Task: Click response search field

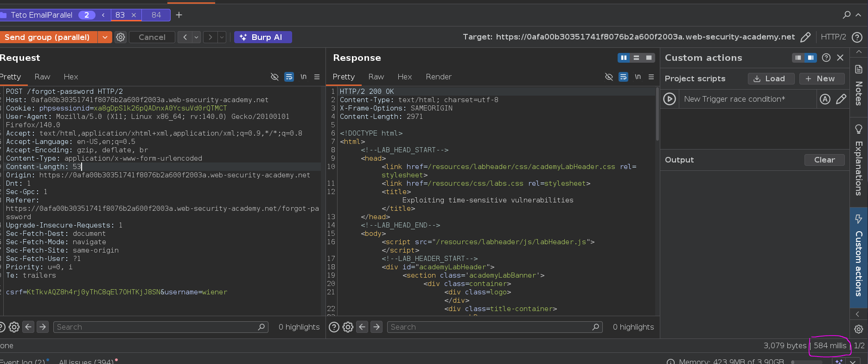Action: [495, 327]
